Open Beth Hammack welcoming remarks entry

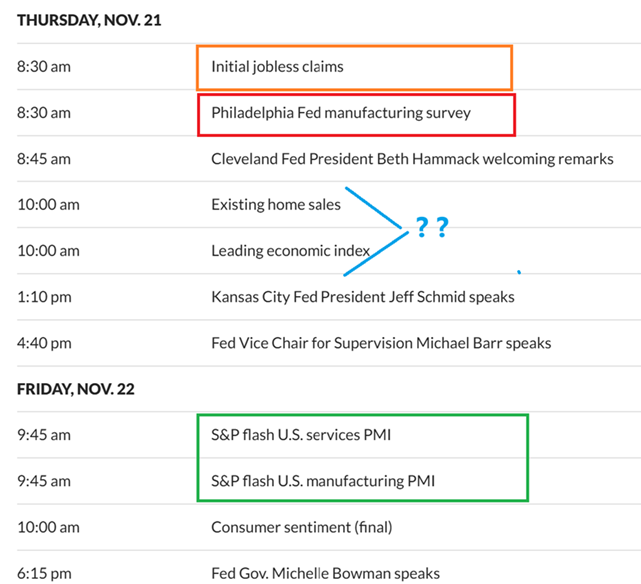point(412,159)
